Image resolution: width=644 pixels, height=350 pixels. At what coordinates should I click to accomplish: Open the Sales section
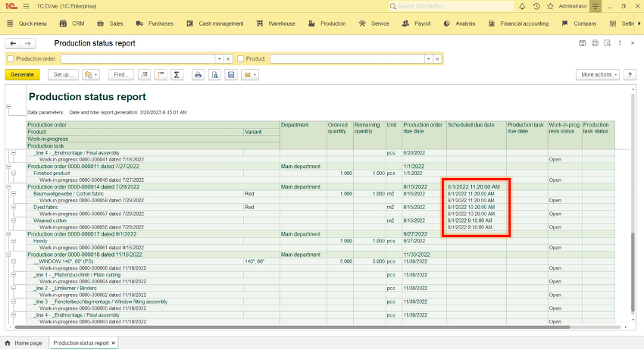point(110,23)
